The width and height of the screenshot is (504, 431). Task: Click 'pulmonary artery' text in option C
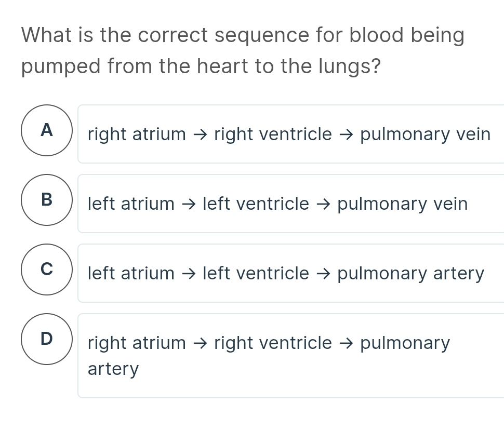[x=410, y=274]
